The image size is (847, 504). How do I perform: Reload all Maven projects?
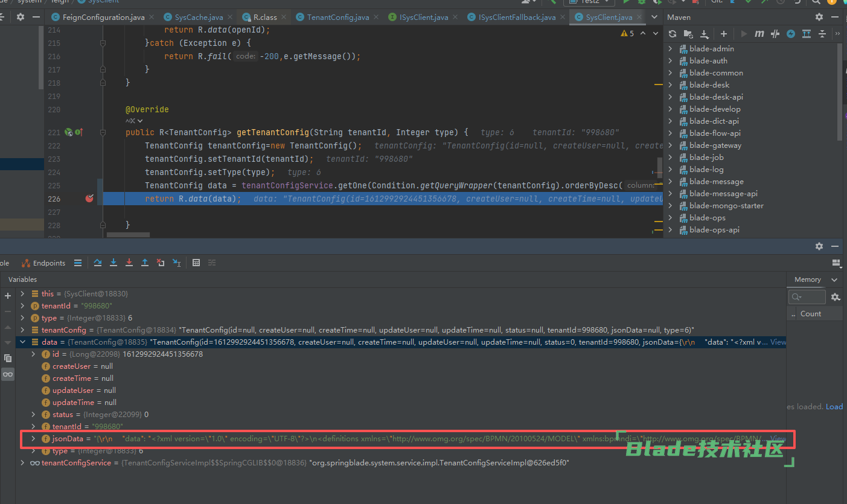673,34
